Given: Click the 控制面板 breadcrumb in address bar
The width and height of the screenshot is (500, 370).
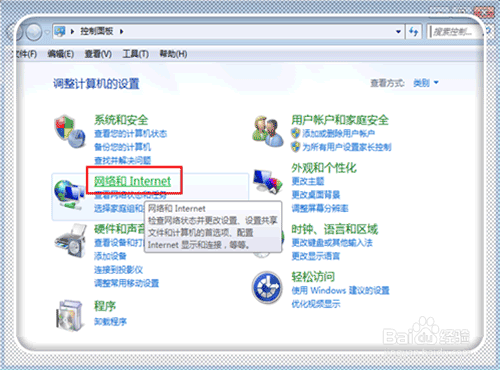Looking at the screenshot, I should (x=97, y=31).
